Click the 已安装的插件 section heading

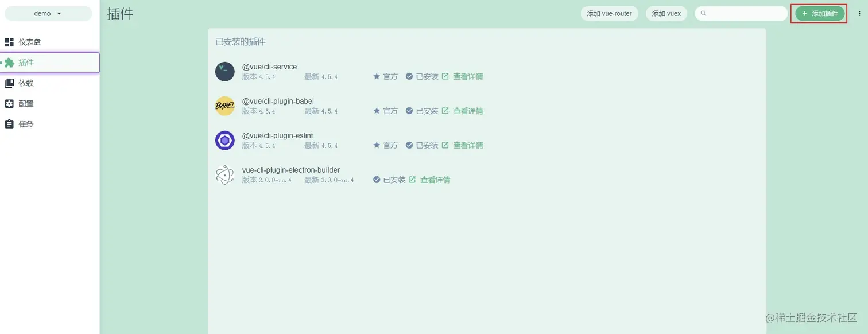point(241,42)
